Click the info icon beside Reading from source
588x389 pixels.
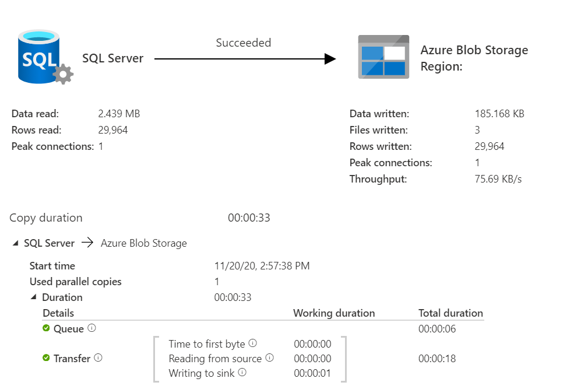tap(270, 358)
